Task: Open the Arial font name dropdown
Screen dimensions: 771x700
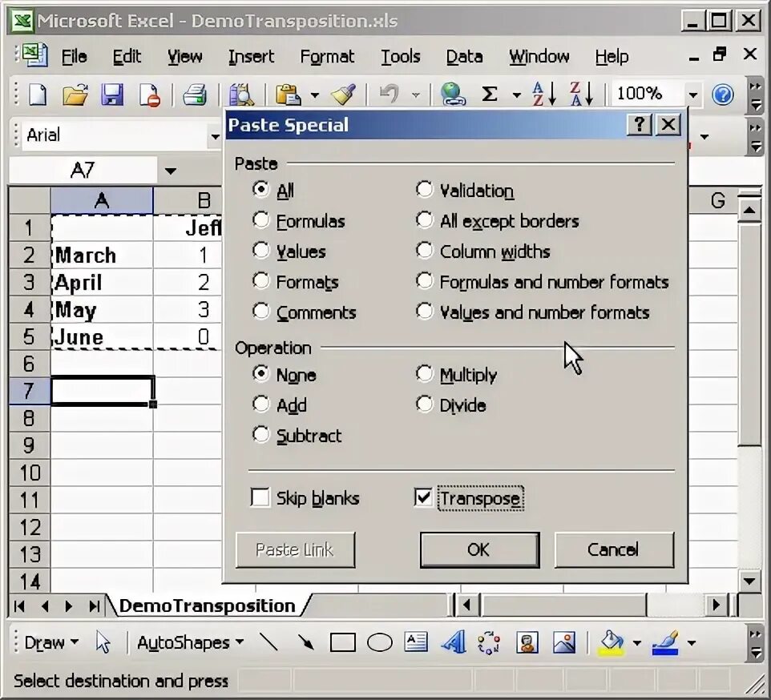Action: (215, 135)
